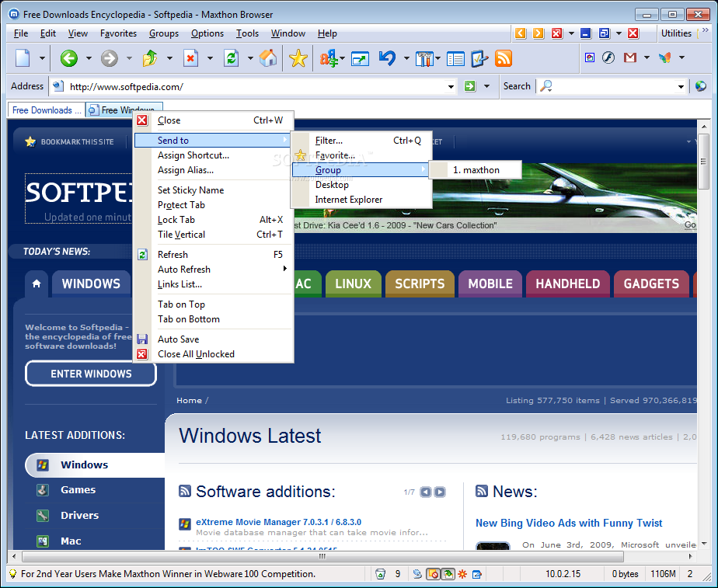
Task: Open the side panel list icon
Action: point(455,58)
